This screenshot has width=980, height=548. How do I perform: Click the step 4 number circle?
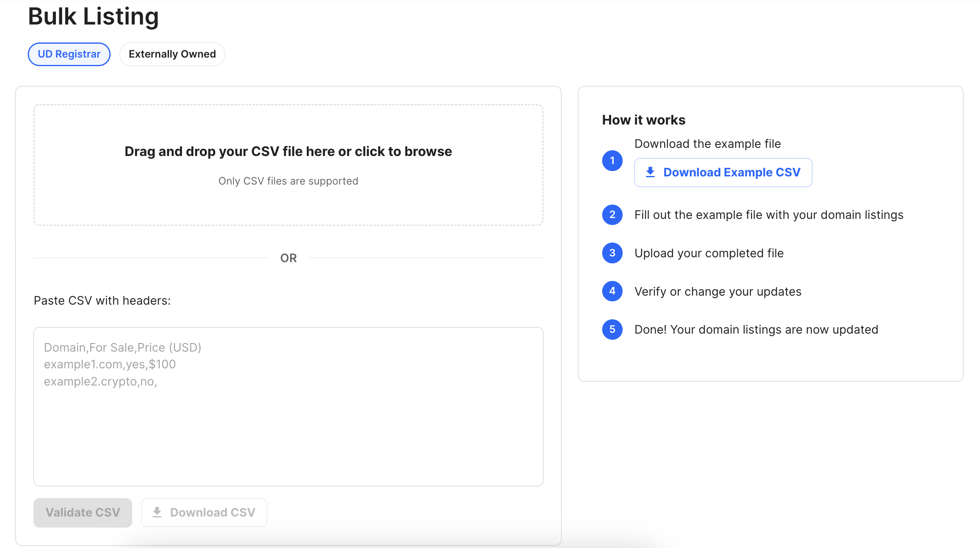[x=612, y=291]
